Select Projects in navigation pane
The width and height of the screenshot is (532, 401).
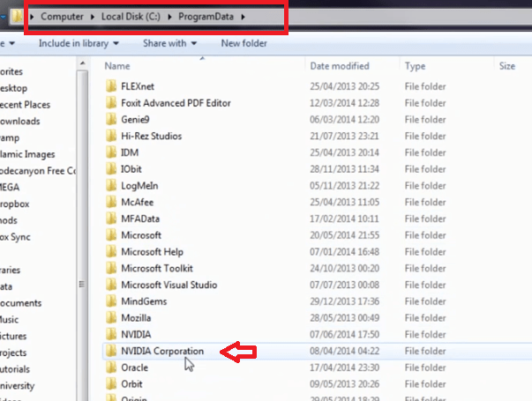point(13,353)
